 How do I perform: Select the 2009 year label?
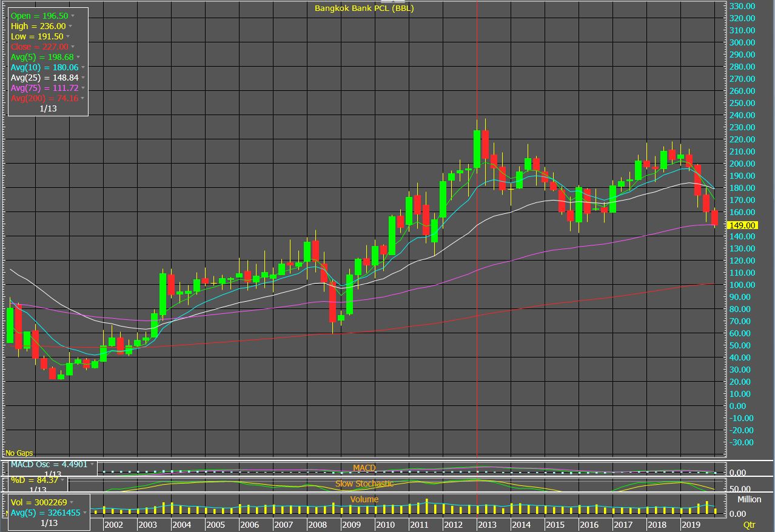pyautogui.click(x=351, y=525)
